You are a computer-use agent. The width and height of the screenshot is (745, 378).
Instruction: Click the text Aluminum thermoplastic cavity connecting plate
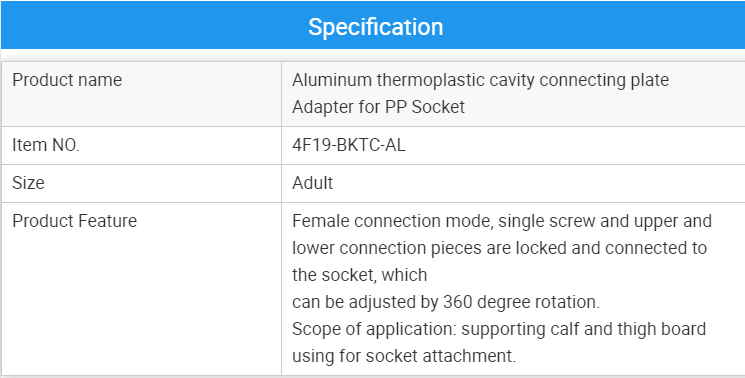[x=480, y=80]
